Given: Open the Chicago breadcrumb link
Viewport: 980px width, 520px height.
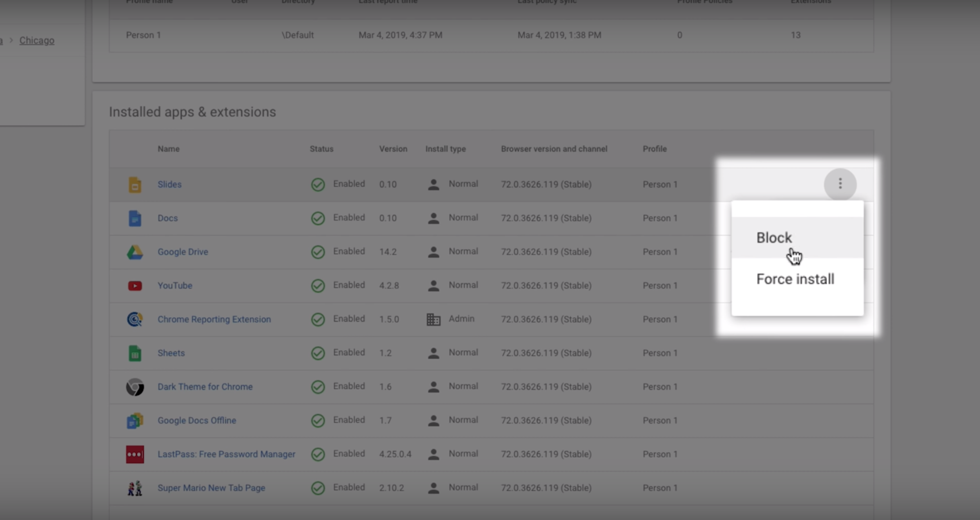Looking at the screenshot, I should [x=37, y=40].
